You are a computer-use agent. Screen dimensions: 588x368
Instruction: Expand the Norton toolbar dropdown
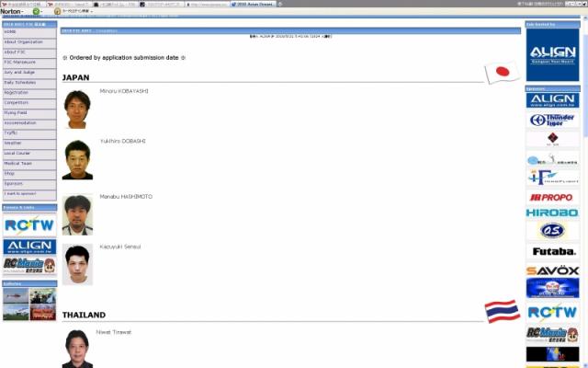(20, 11)
